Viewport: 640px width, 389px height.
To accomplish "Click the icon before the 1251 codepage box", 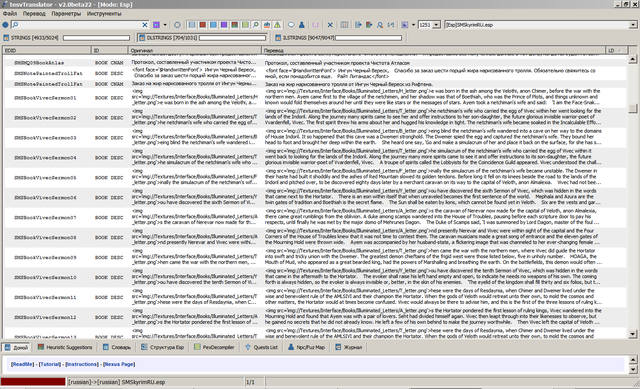I will tap(404, 25).
